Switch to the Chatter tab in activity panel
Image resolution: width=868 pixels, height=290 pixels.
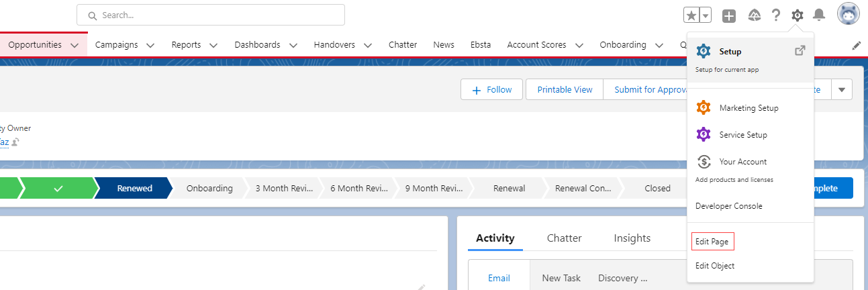(564, 238)
